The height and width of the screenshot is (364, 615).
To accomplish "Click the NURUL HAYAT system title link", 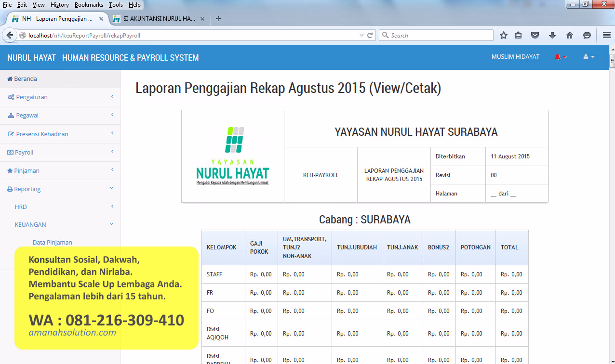I will (x=103, y=57).
